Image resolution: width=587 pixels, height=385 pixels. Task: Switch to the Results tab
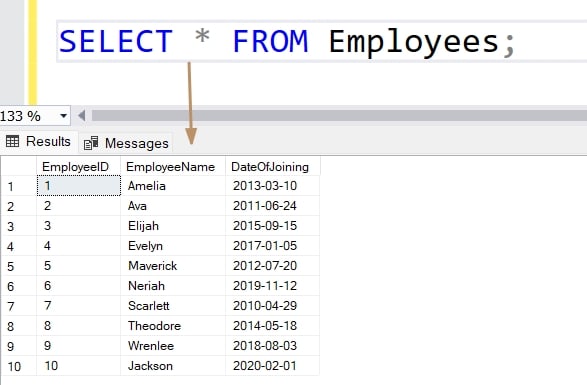pyautogui.click(x=39, y=142)
